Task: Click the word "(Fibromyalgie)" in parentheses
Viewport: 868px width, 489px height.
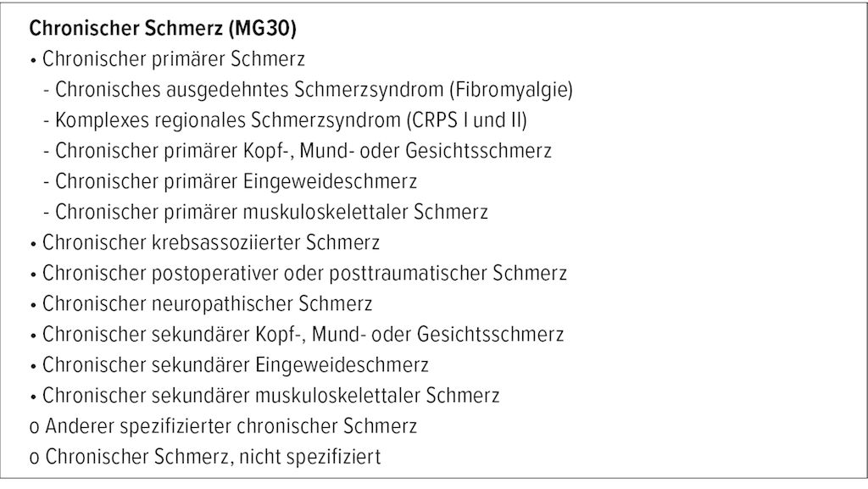Action: (512, 90)
